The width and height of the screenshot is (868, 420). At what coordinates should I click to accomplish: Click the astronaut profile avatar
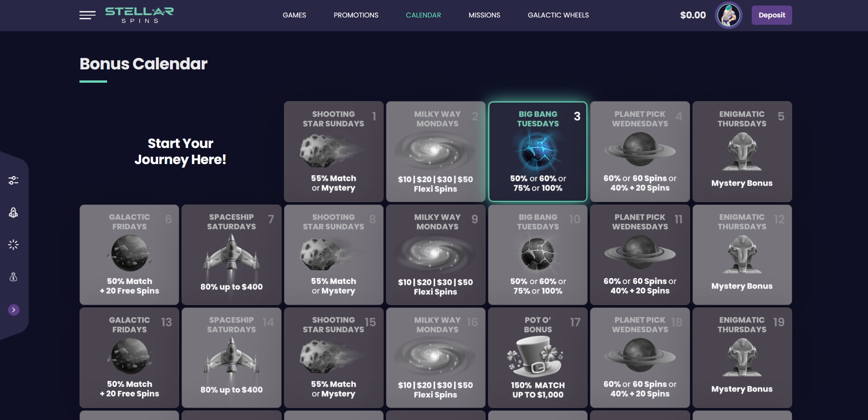pos(729,15)
